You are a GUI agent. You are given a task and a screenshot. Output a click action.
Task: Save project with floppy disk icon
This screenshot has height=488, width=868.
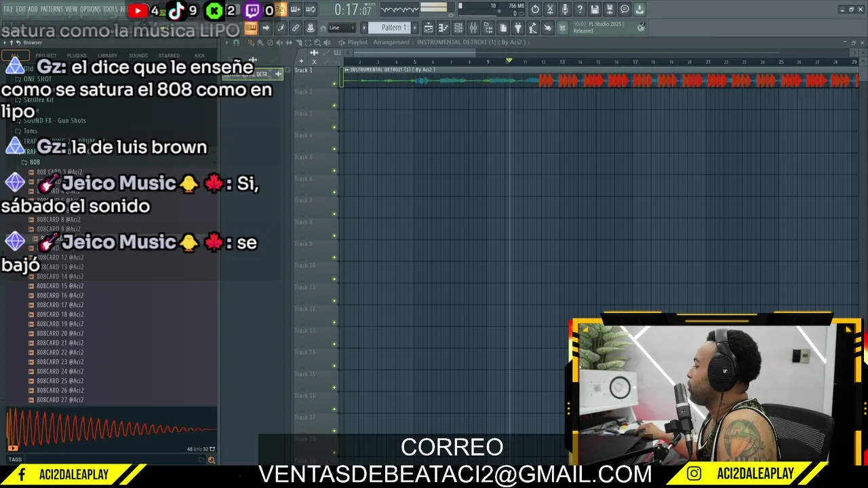(595, 9)
